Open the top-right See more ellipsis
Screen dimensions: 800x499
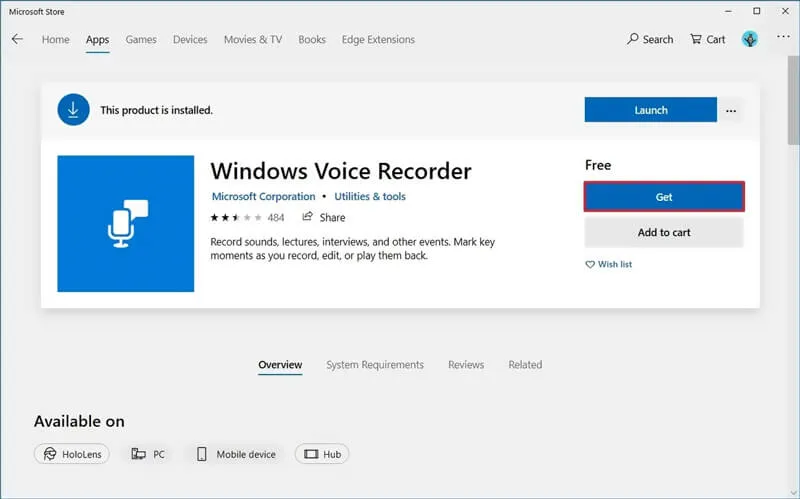point(783,39)
